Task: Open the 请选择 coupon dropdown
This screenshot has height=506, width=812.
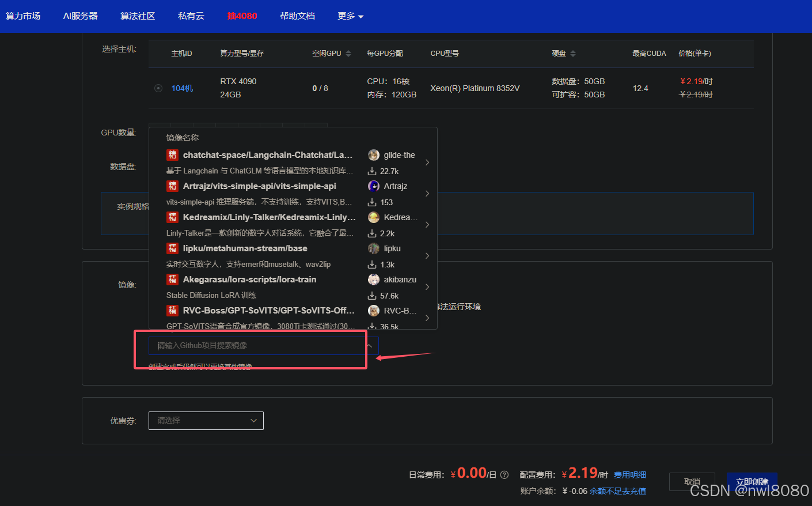Action: coord(206,421)
